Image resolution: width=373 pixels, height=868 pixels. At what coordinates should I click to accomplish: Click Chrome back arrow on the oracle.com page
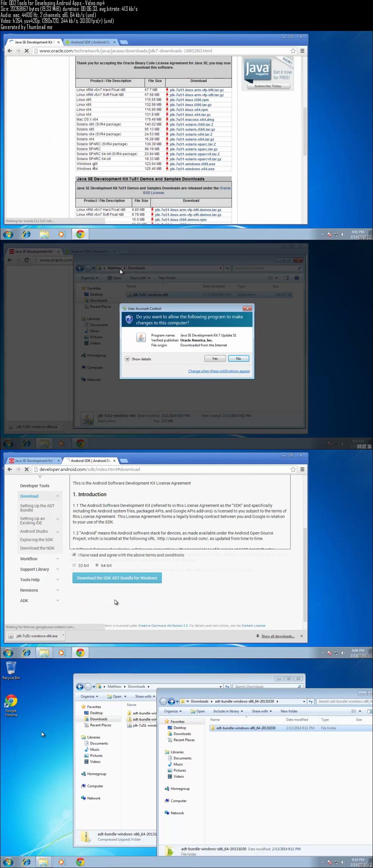pos(10,51)
